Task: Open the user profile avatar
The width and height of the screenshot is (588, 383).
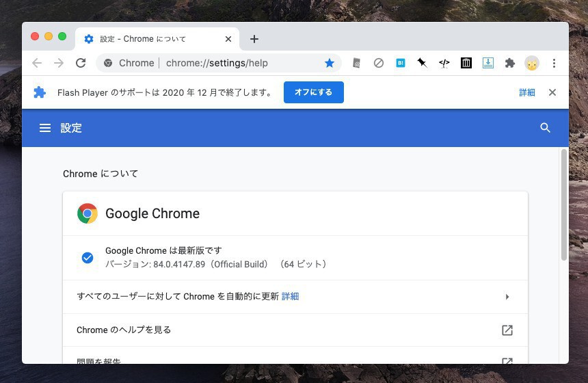Action: (531, 63)
